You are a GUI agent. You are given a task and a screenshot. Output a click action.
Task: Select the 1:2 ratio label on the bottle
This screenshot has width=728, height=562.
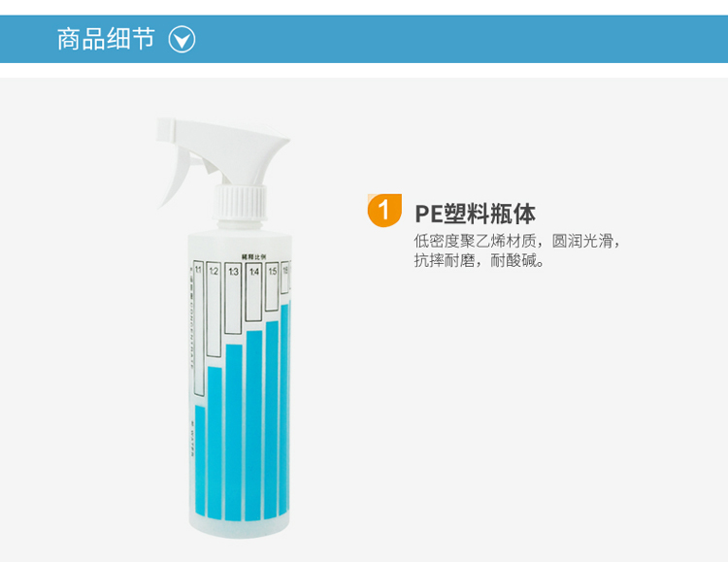coord(214,271)
